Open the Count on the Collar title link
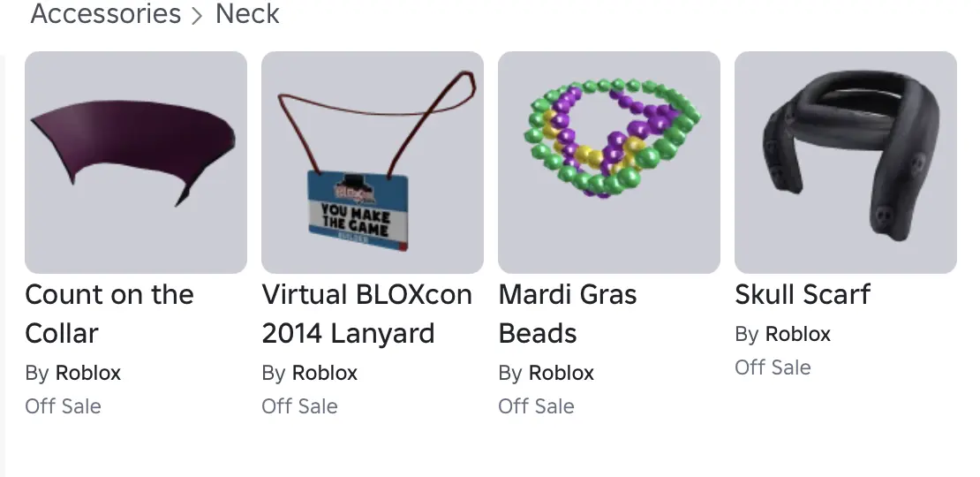Viewport: 980px width, 477px height. (109, 314)
